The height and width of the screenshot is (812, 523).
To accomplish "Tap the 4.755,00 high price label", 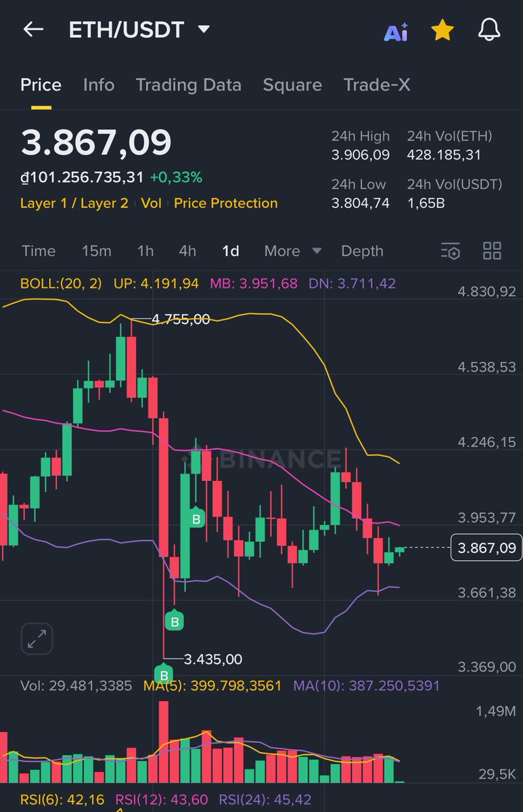I will click(x=181, y=319).
